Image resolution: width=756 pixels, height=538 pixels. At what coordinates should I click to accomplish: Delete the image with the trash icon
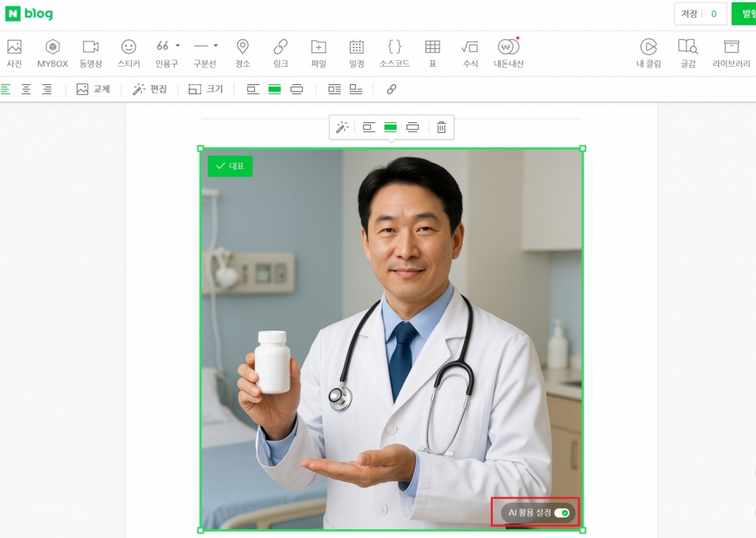click(x=440, y=127)
